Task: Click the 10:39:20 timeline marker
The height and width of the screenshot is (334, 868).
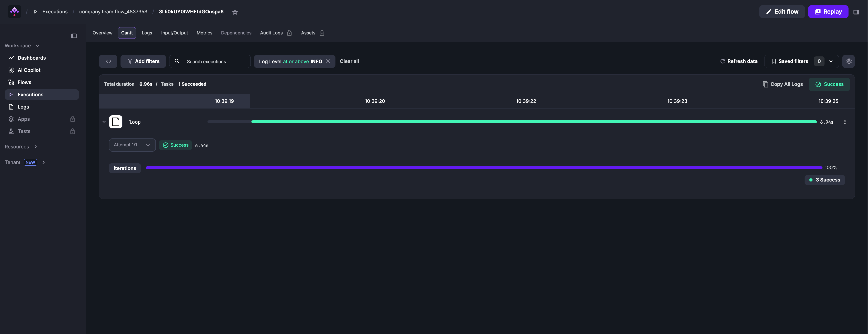Action: (375, 101)
